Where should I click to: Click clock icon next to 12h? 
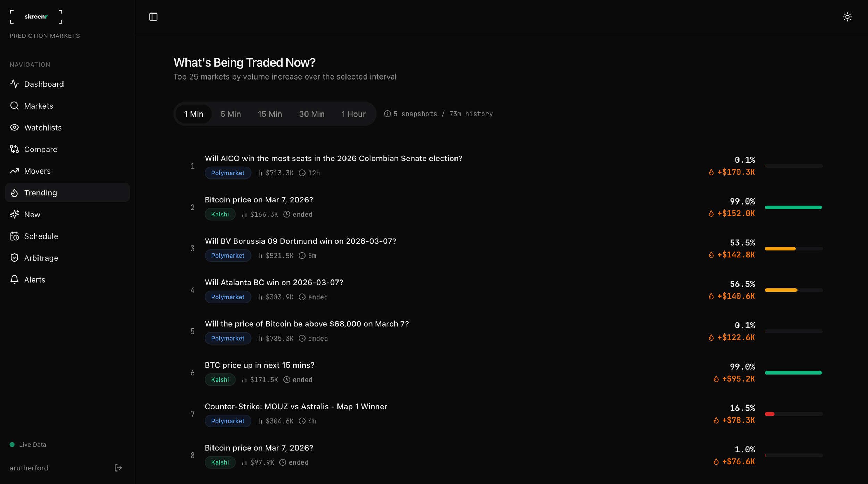302,173
